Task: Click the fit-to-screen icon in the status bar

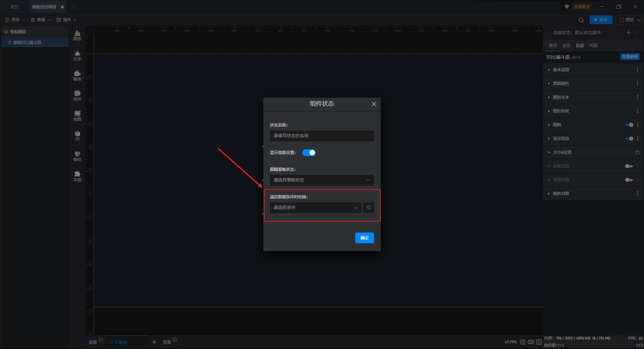Action: (523, 342)
